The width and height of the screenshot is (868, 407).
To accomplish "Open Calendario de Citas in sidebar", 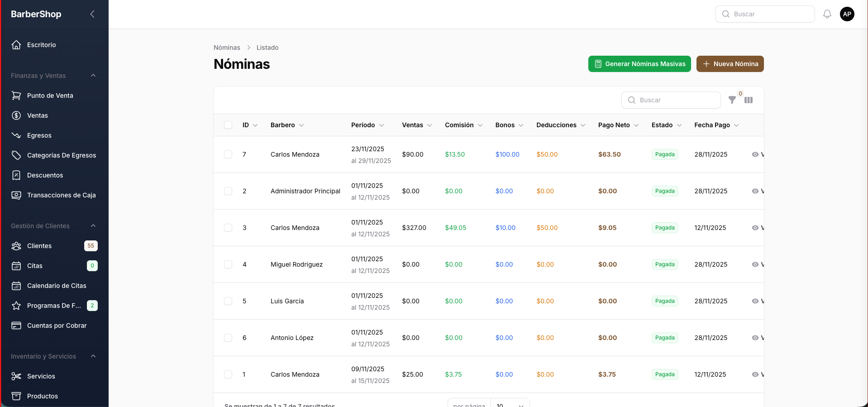I will (x=54, y=286).
